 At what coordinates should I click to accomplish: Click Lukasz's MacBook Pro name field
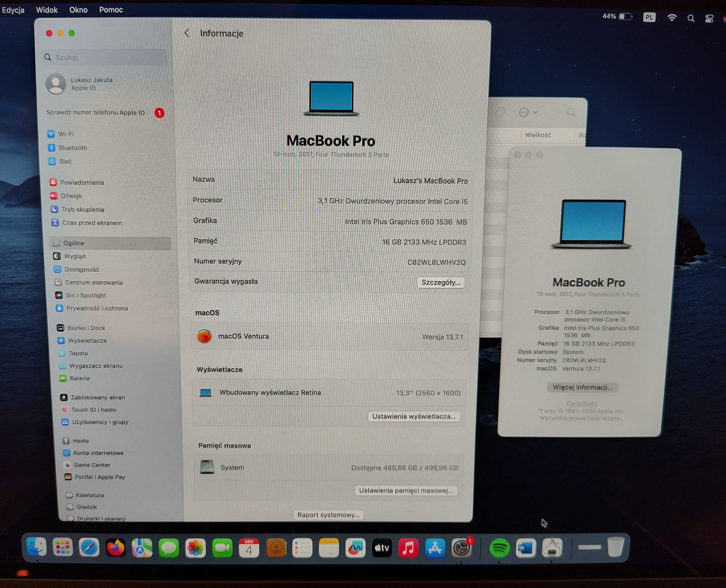pyautogui.click(x=430, y=181)
